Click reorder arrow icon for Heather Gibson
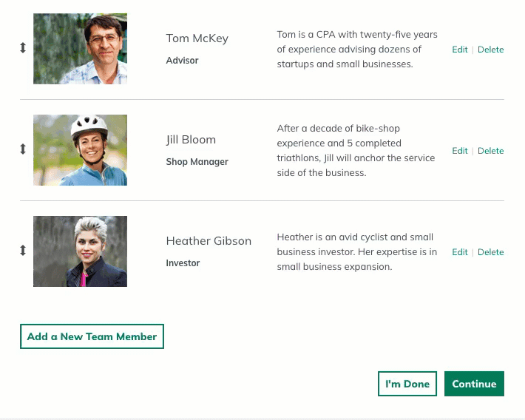525x420 pixels. pos(23,250)
